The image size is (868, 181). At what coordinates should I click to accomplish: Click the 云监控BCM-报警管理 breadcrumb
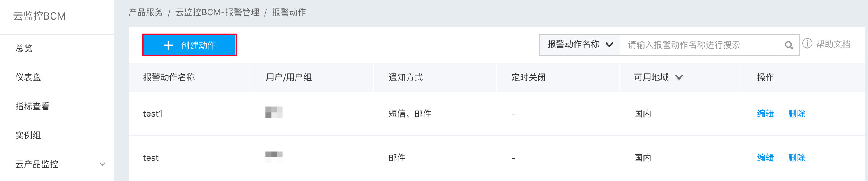coord(217,12)
